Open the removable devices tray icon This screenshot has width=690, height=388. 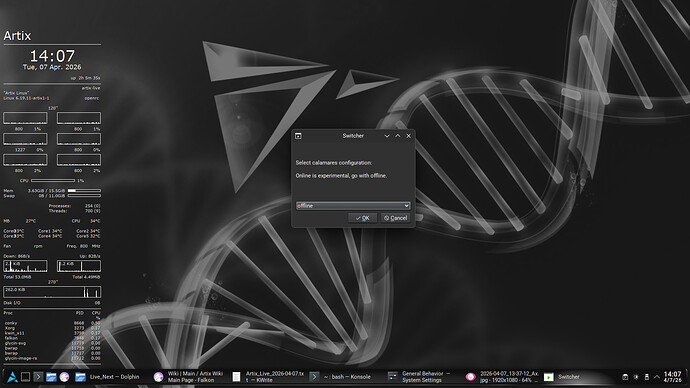[x=646, y=377]
